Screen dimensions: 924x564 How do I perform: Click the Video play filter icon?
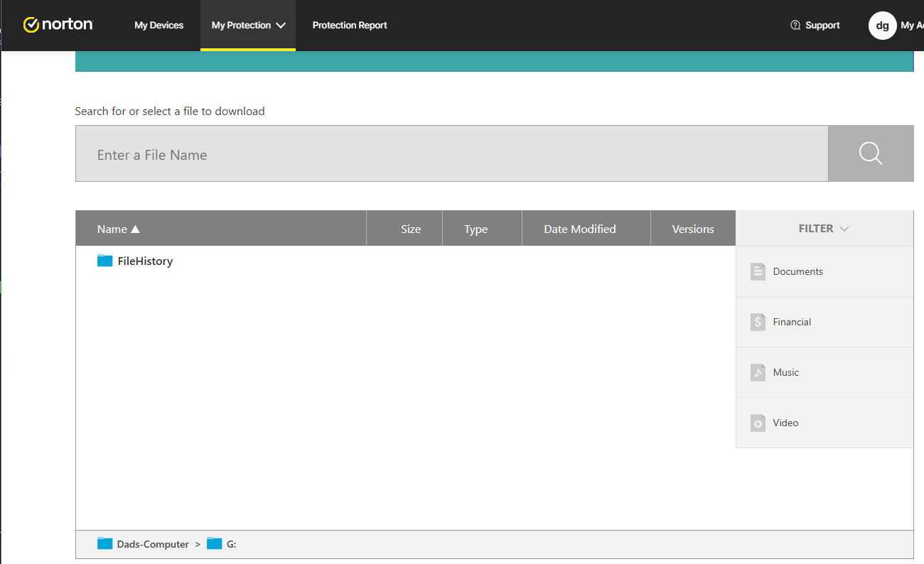(x=758, y=423)
